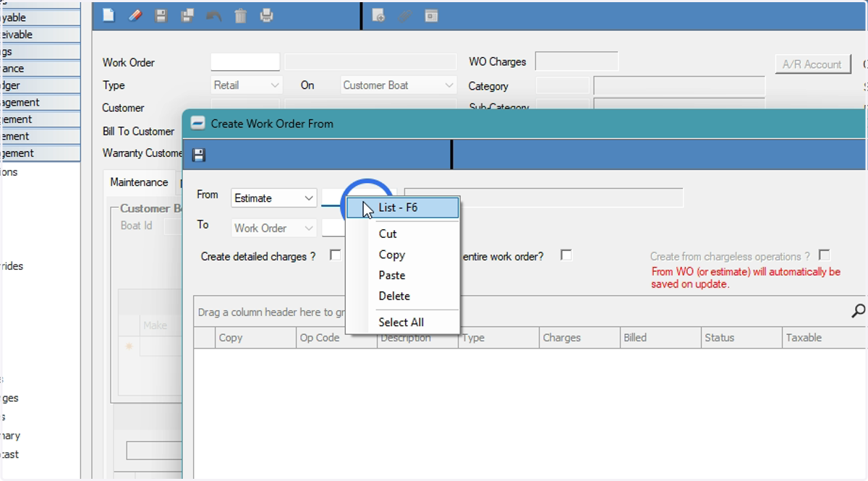The height and width of the screenshot is (481, 868).
Task: Click the Status column header
Action: 742,338
